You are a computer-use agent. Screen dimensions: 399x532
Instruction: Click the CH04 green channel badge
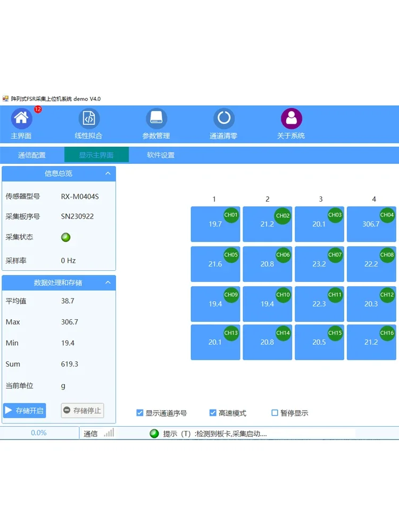pyautogui.click(x=387, y=215)
